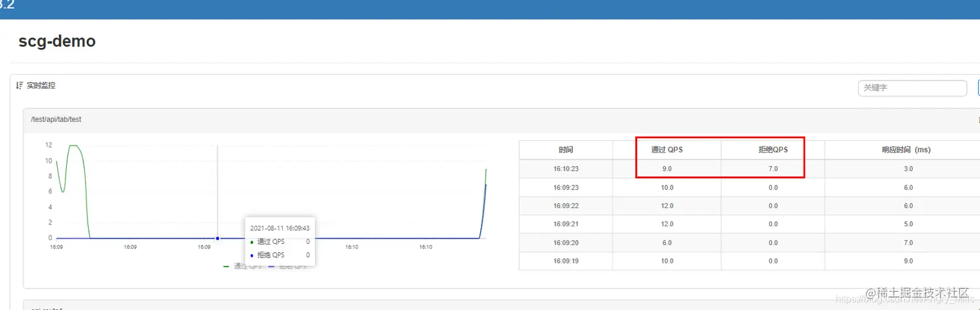Click the tooltip's 拒绝 QPS entry
This screenshot has height=310, width=980.
point(279,255)
